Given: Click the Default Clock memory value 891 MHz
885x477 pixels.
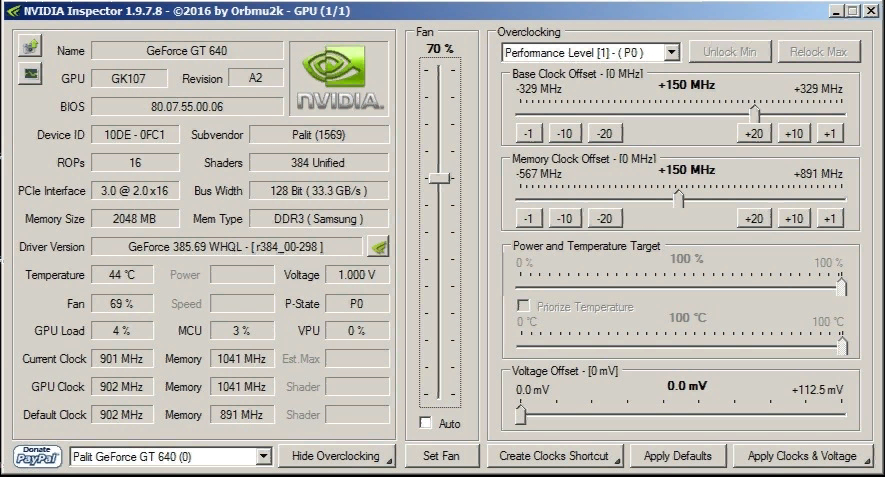Looking at the screenshot, I should [242, 414].
